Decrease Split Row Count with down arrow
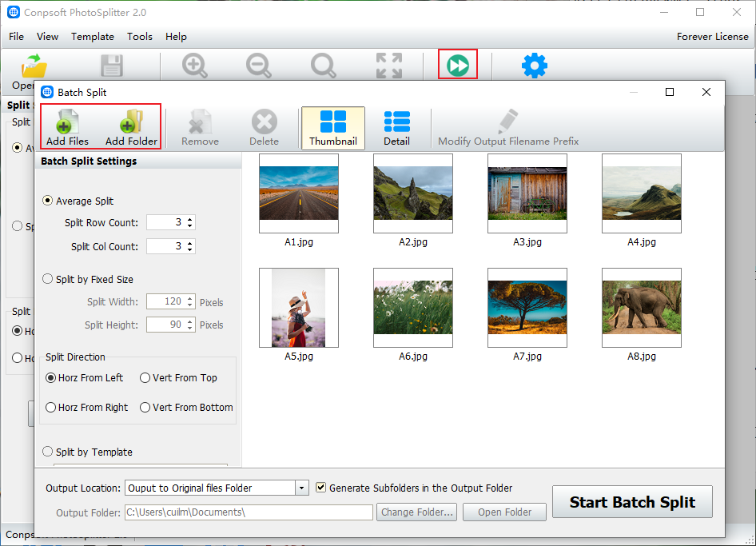The height and width of the screenshot is (546, 756). pyautogui.click(x=190, y=225)
